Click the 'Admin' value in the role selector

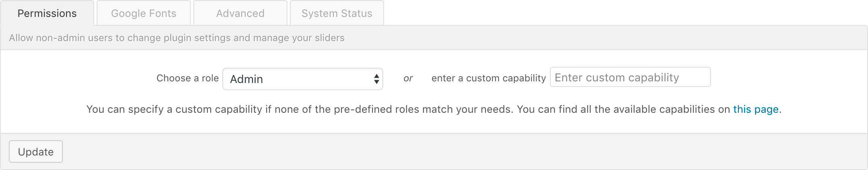(x=246, y=79)
